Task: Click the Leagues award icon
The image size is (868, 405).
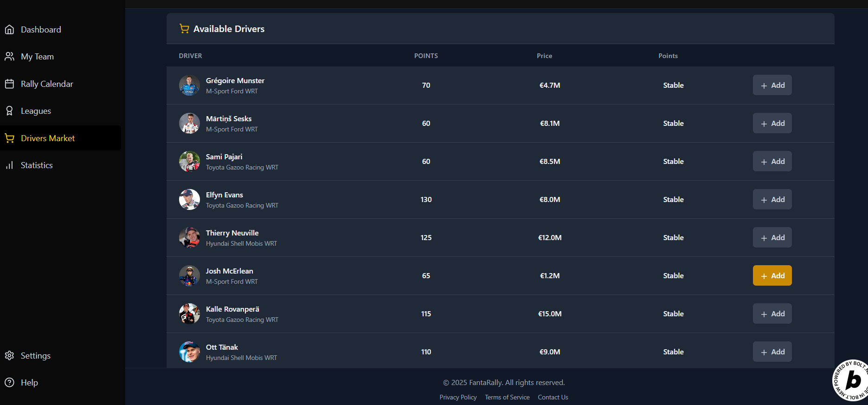Action: point(9,111)
